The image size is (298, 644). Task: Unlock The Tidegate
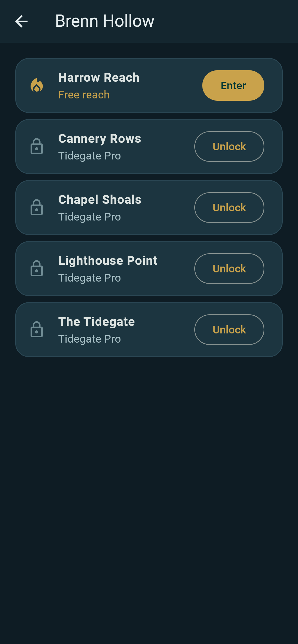click(x=229, y=330)
